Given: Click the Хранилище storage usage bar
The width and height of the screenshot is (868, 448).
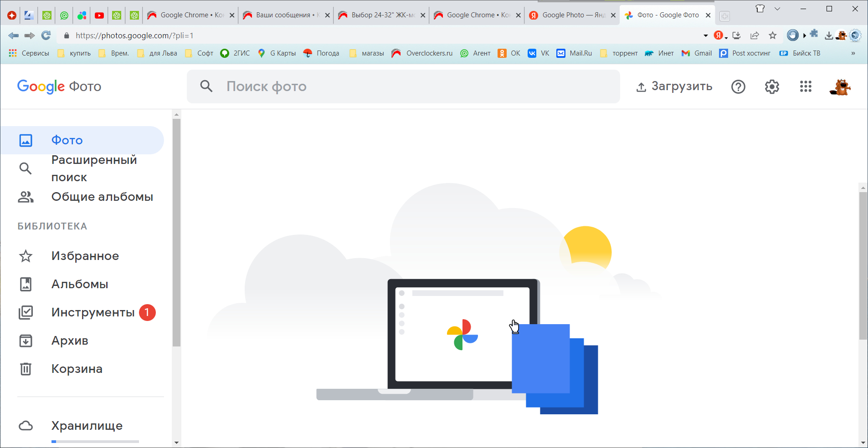Looking at the screenshot, I should (95, 442).
